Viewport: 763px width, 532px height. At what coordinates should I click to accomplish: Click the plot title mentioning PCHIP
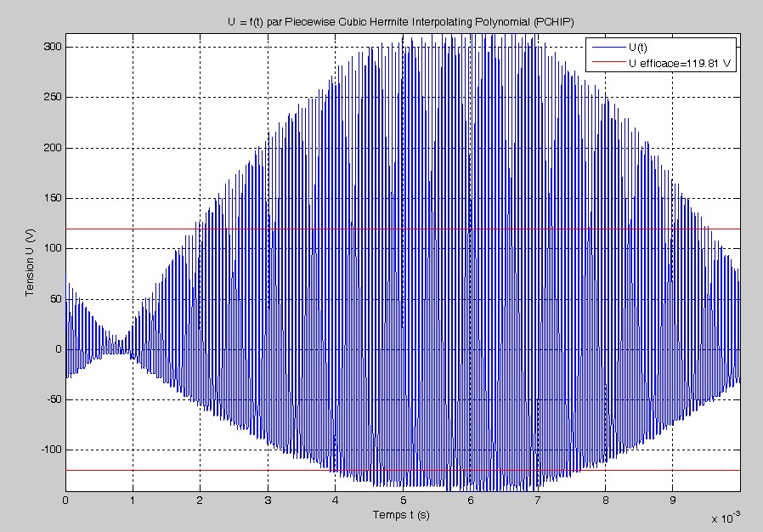402,19
